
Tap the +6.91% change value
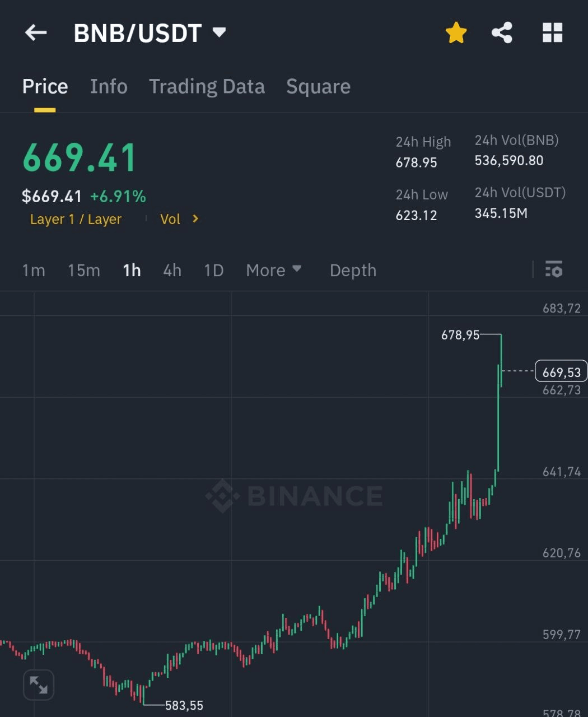point(118,197)
